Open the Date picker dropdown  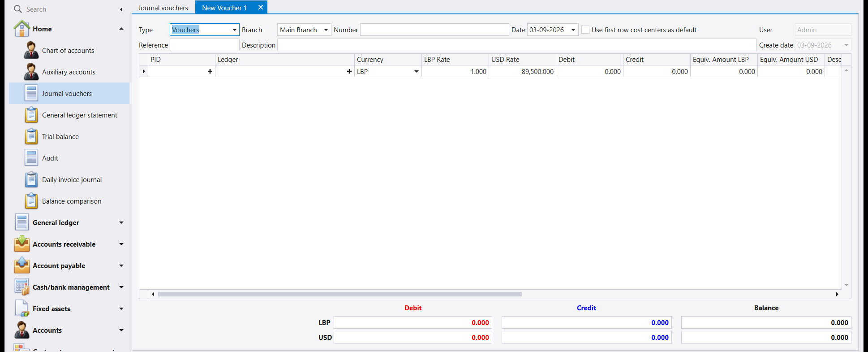(573, 30)
